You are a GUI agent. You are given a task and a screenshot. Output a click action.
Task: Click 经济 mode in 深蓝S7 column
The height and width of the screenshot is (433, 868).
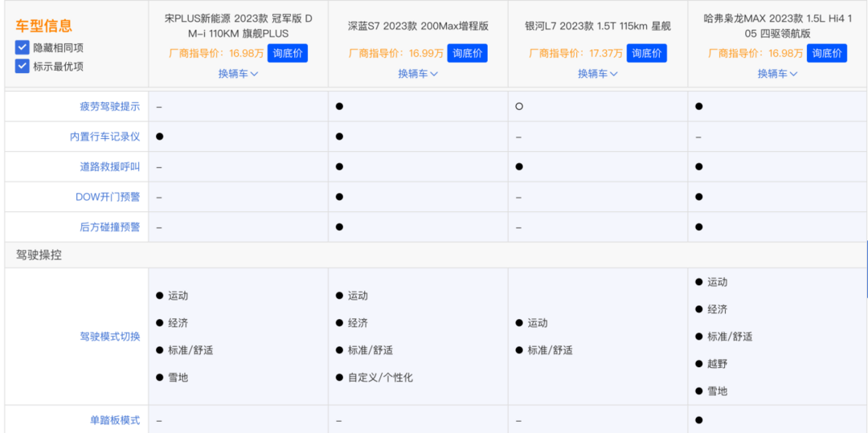click(x=358, y=323)
